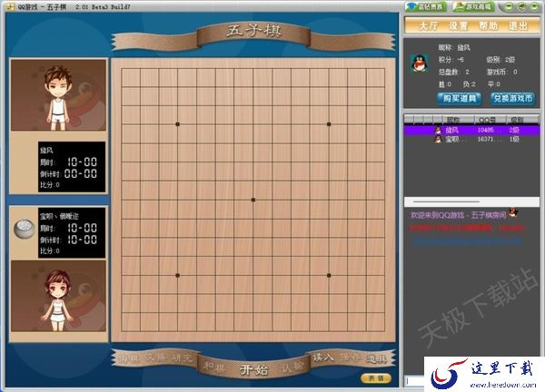Click the 开始 (Start) button
The height and width of the screenshot is (392, 545).
click(253, 369)
